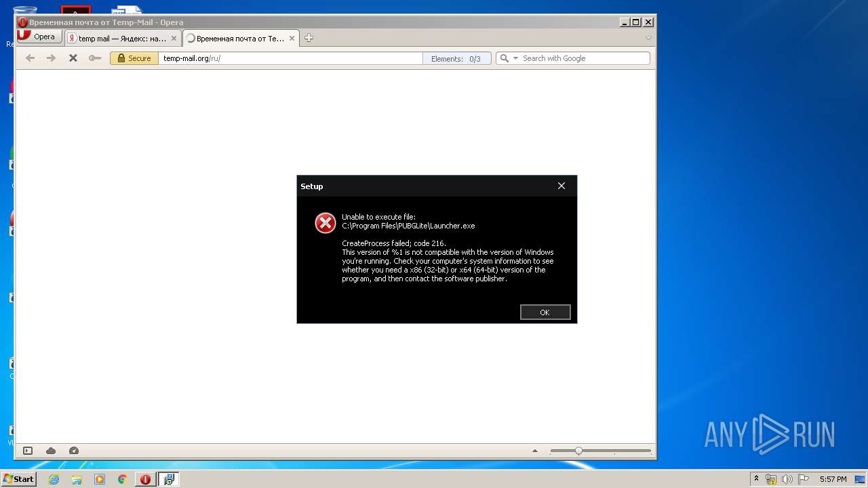Open Windows Explorer folder icon in taskbar
The width and height of the screenshot is (868, 488).
pyautogui.click(x=77, y=479)
